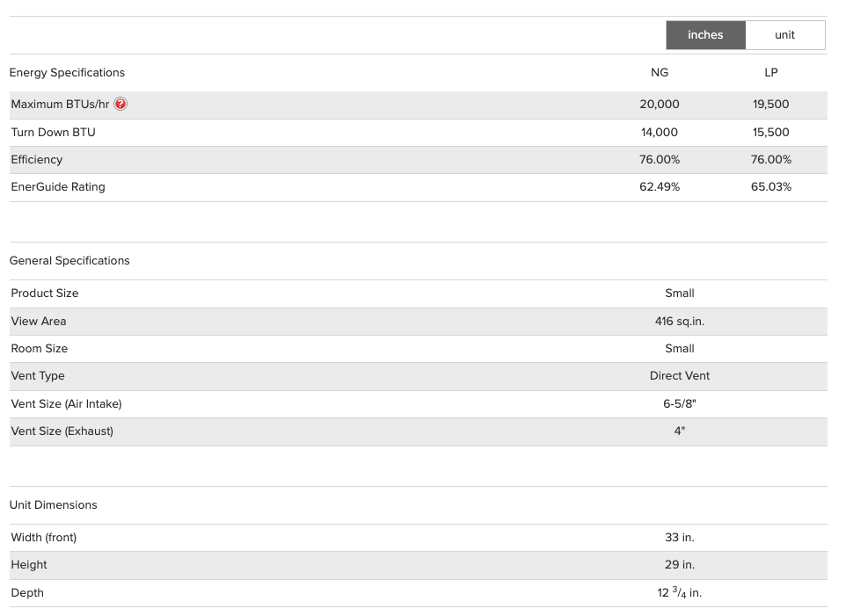Screen dimensions: 853x616
Task: Click the EnerGuide Rating row label
Action: click(58, 187)
